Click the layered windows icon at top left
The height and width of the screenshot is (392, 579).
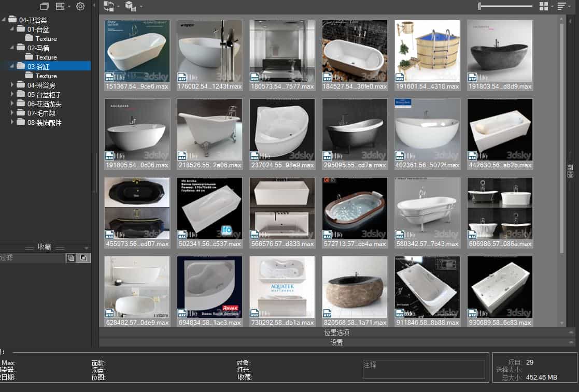(45, 6)
